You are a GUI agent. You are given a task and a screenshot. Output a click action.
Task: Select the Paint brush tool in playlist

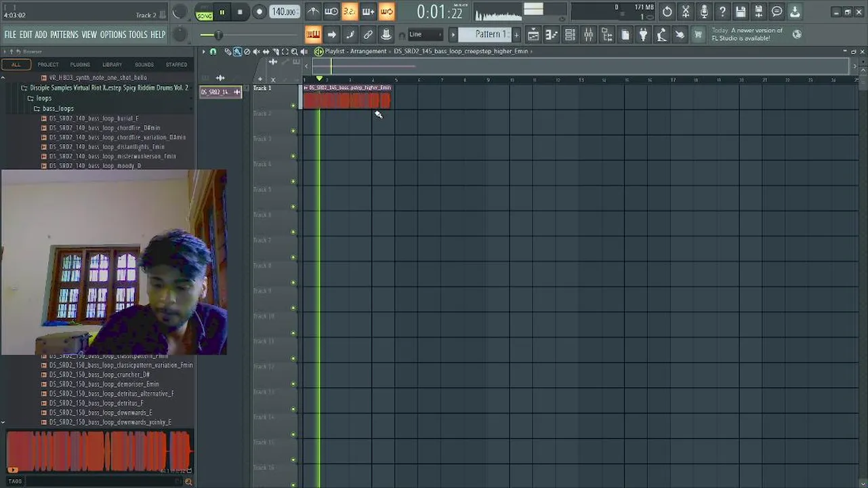click(x=237, y=52)
